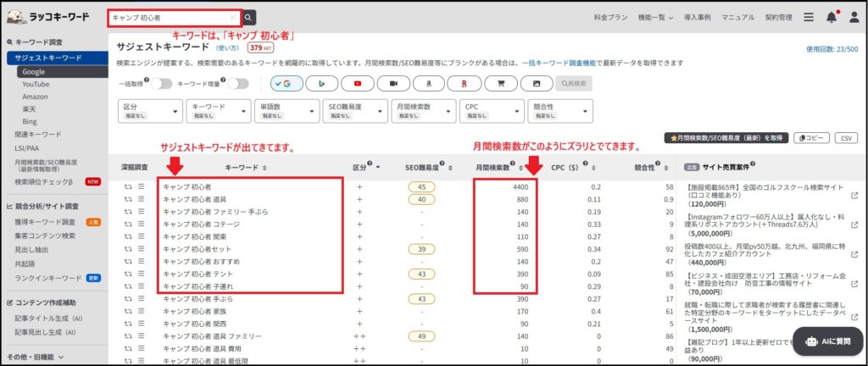Open the SEO難易度 filter dropdown
The image size is (868, 366).
(354, 110)
